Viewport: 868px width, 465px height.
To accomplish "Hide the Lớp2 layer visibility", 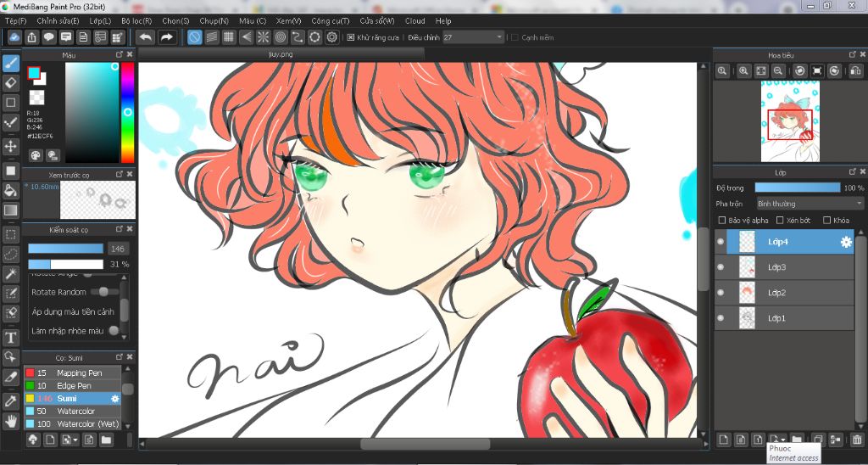I will [x=721, y=293].
